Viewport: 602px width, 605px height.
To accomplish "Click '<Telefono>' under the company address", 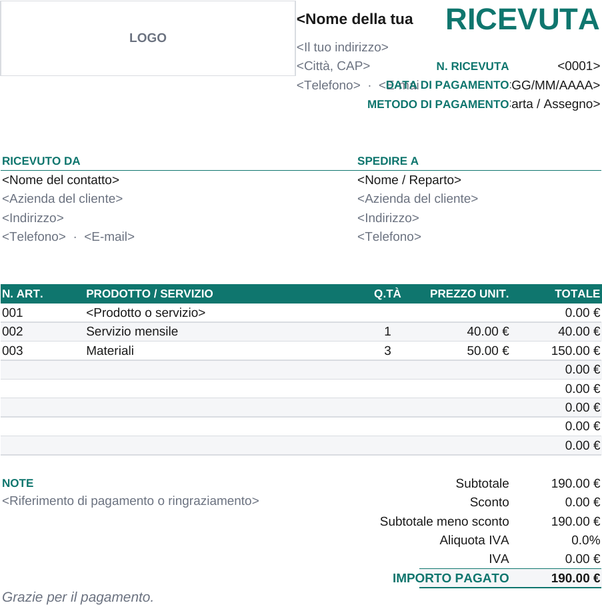I will click(x=328, y=85).
